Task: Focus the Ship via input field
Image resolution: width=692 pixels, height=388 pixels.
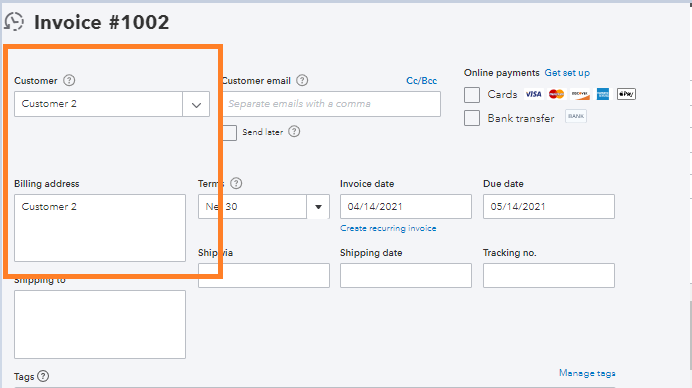Action: click(x=264, y=275)
